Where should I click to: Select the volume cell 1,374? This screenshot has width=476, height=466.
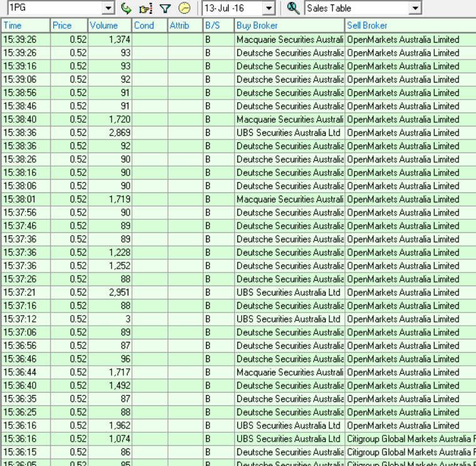[x=110, y=39]
